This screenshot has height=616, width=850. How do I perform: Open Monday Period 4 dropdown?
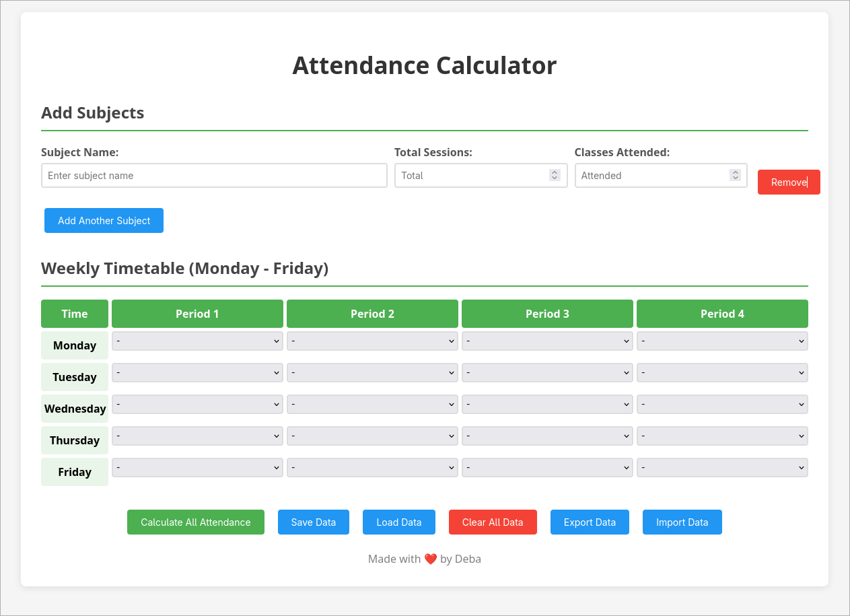point(722,341)
